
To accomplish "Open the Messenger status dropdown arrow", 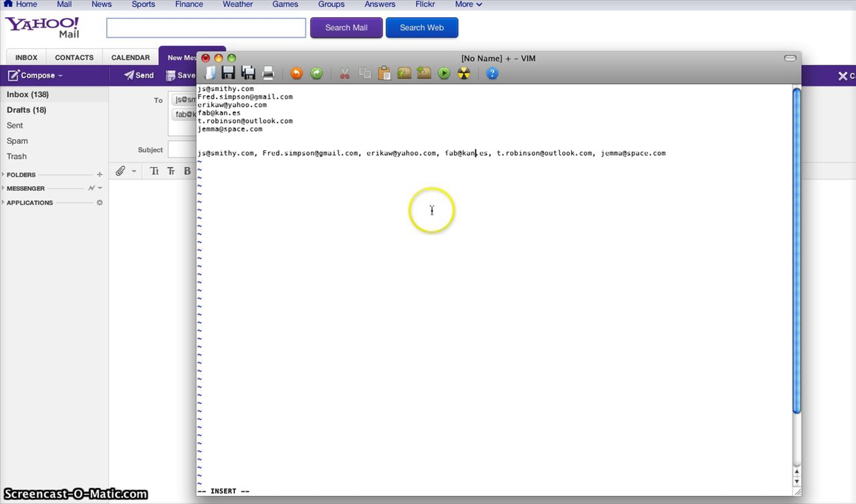I will click(x=100, y=188).
